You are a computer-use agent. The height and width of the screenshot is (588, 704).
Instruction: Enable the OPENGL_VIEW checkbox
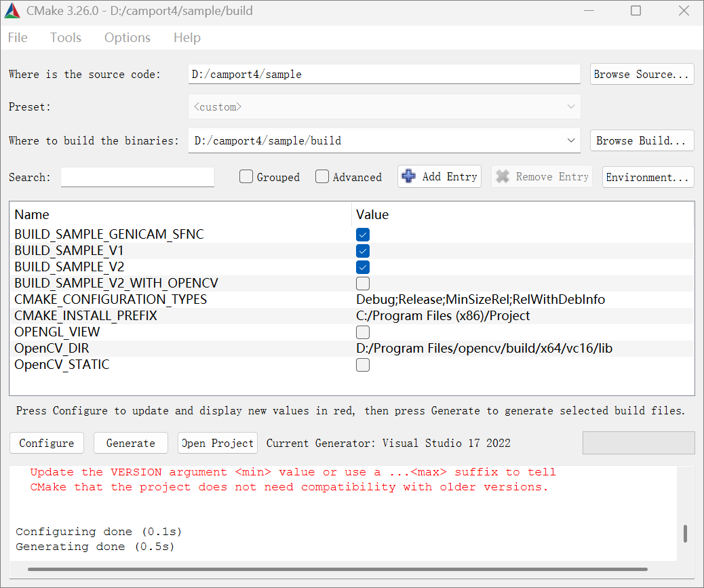pos(363,332)
